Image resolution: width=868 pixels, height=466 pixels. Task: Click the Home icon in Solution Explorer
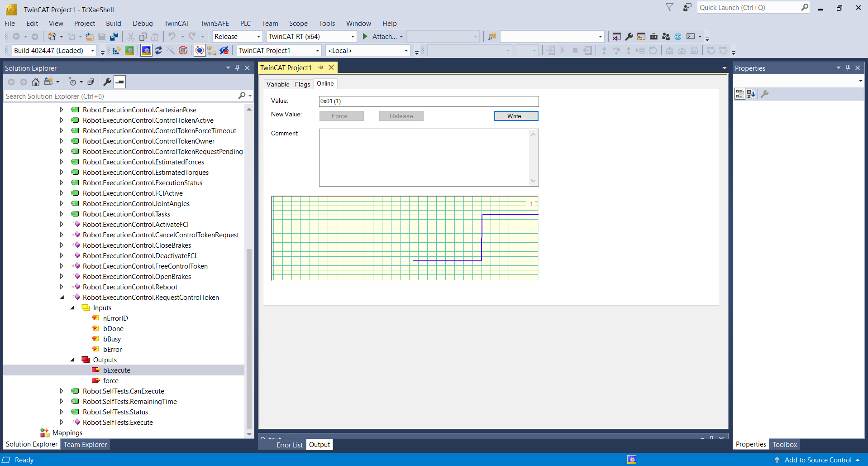36,82
